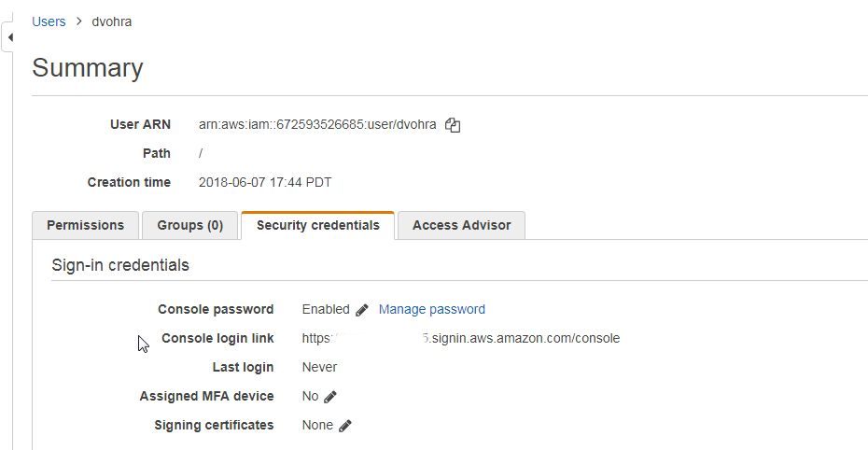Click the User ARN value text
Image resolution: width=868 pixels, height=450 pixels.
(x=317, y=124)
